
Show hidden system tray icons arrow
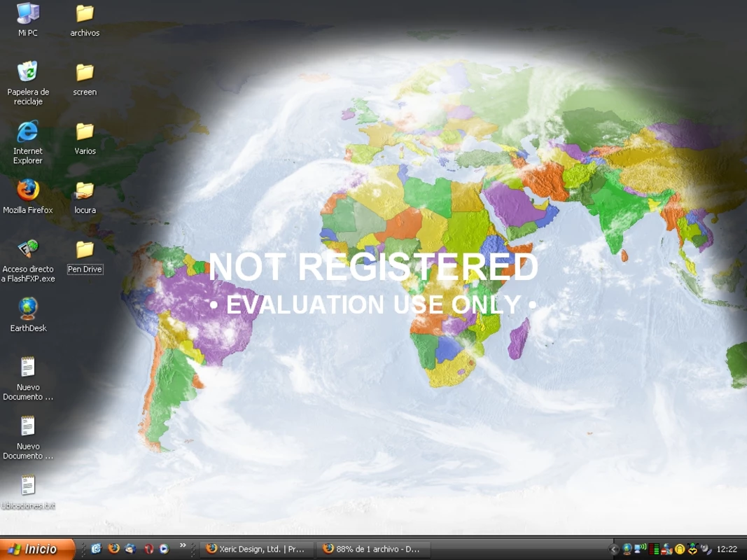pos(613,549)
